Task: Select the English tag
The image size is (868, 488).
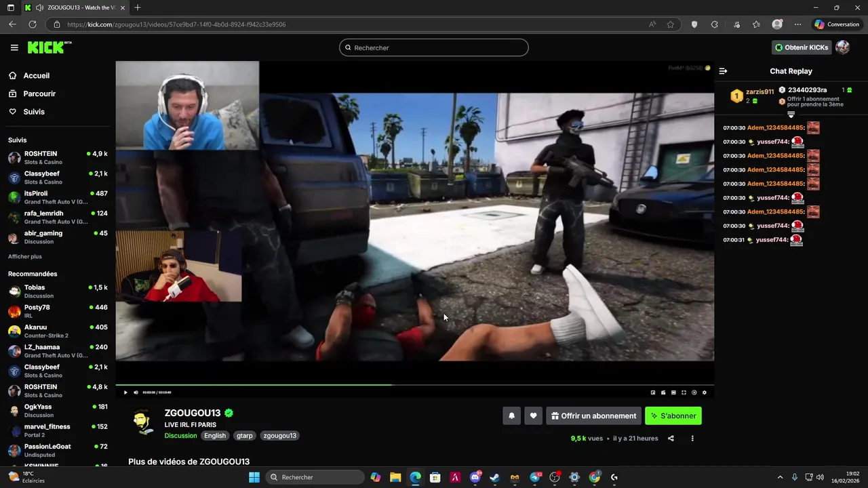Action: pyautogui.click(x=215, y=436)
